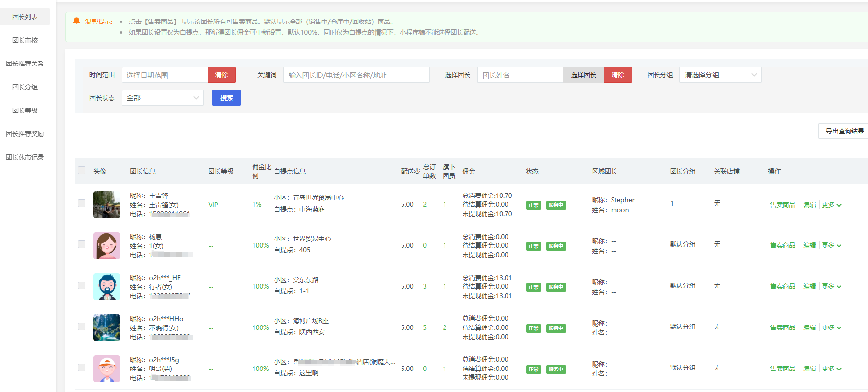Screen dimensions: 868x392
Task: Expand the 团长状态 status dropdown
Action: point(162,98)
